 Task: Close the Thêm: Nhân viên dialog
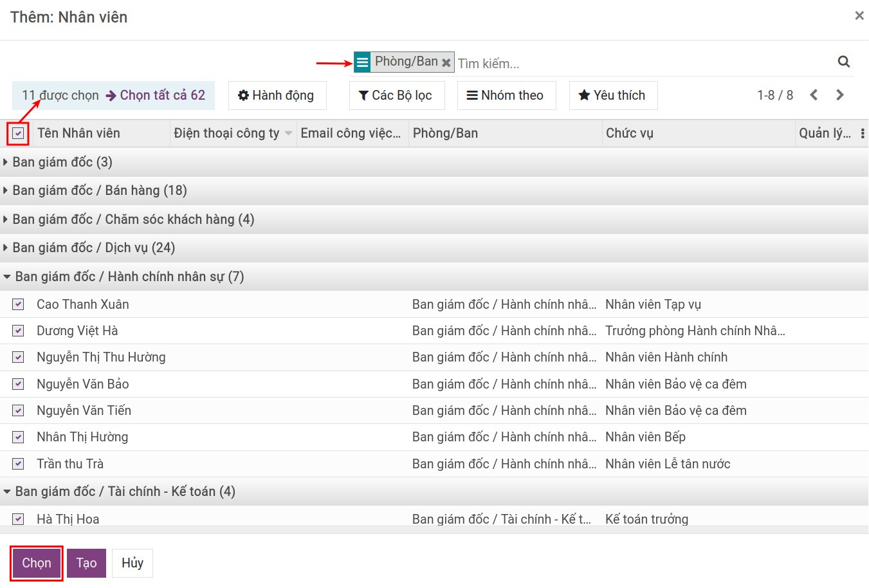tap(859, 15)
